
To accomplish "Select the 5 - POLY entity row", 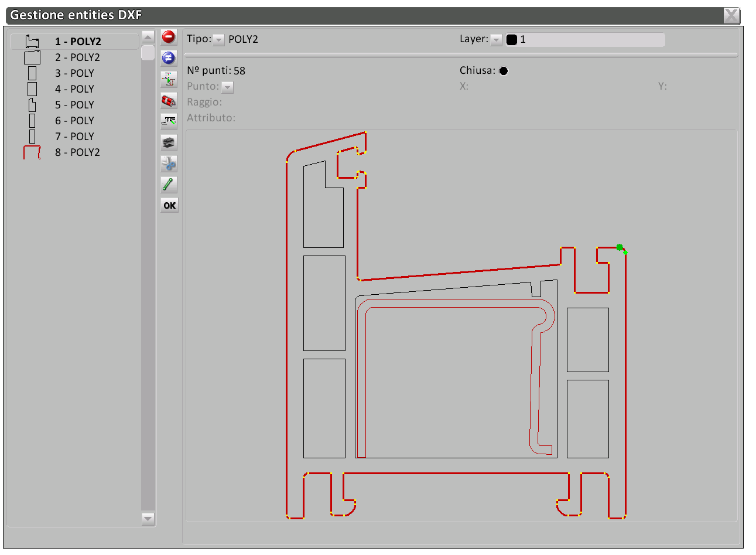I will point(74,105).
